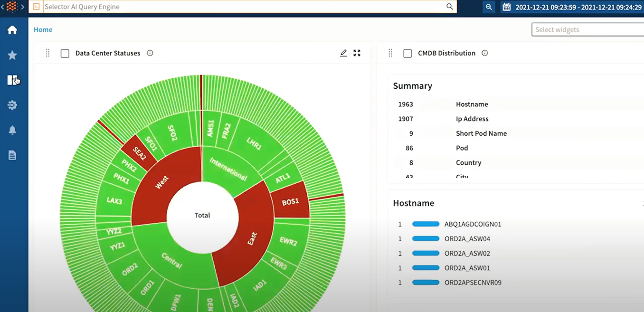Viewport: 644px width, 312px height.
Task: Open the calendar date range picker
Action: (x=506, y=7)
